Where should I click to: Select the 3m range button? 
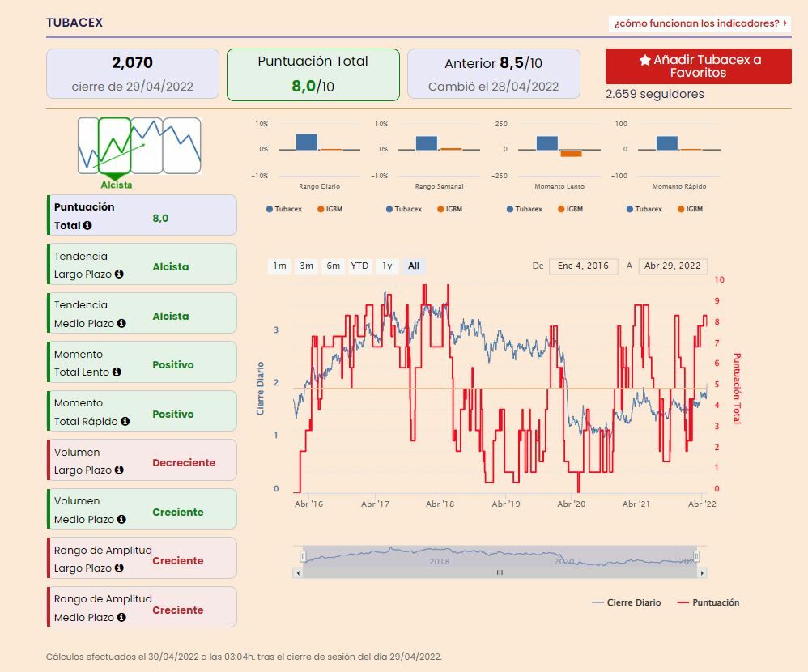[307, 266]
